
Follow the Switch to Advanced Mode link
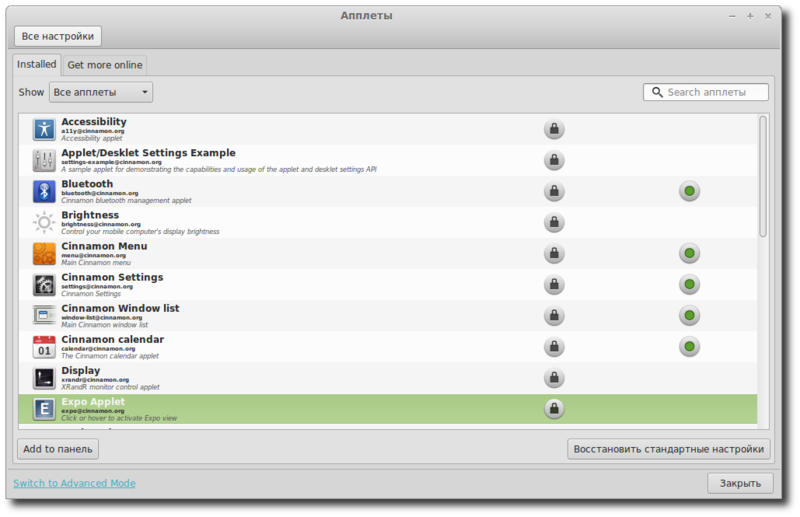tap(74, 483)
